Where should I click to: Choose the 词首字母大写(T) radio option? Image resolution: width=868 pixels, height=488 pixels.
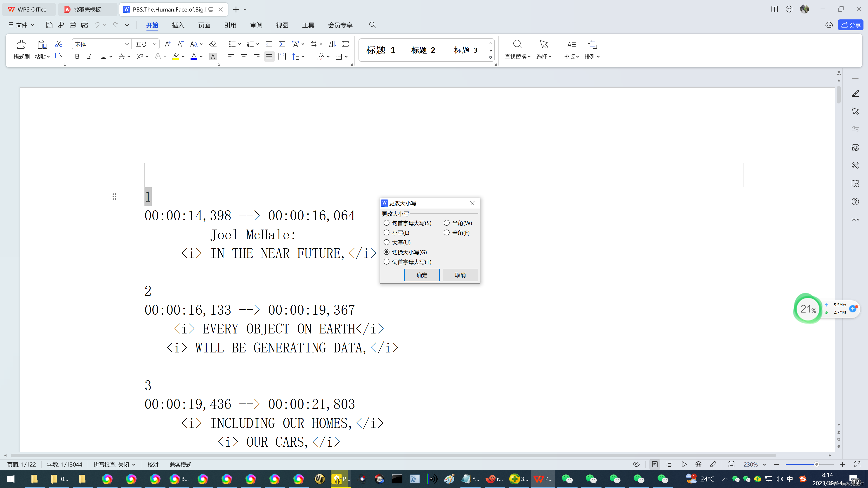[387, 262]
